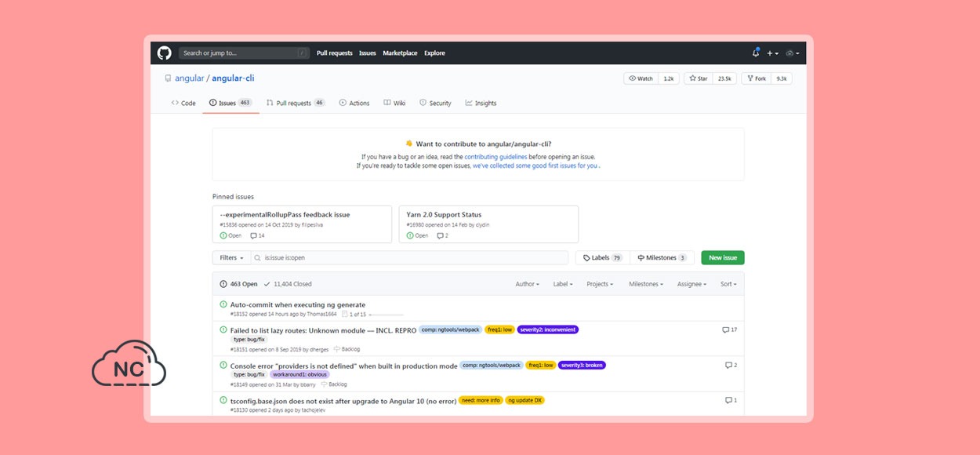Switch to the Pull requests 46 tab
Image resolution: width=980 pixels, height=455 pixels.
pos(296,104)
